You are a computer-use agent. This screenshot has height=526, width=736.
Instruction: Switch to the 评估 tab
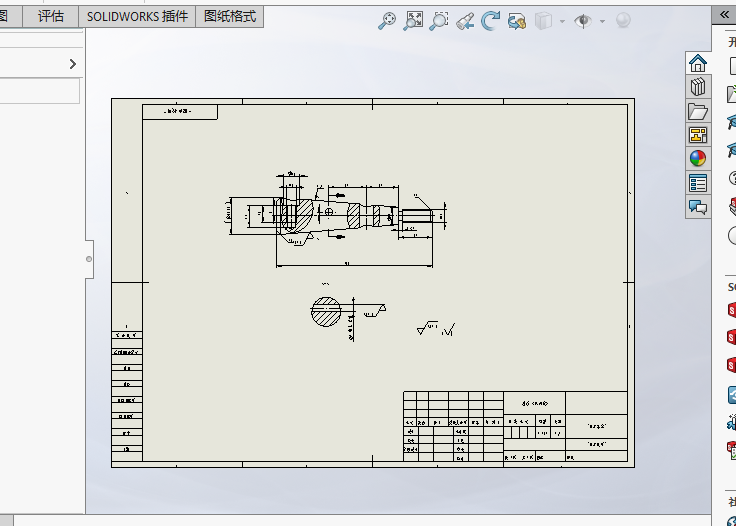[50, 16]
